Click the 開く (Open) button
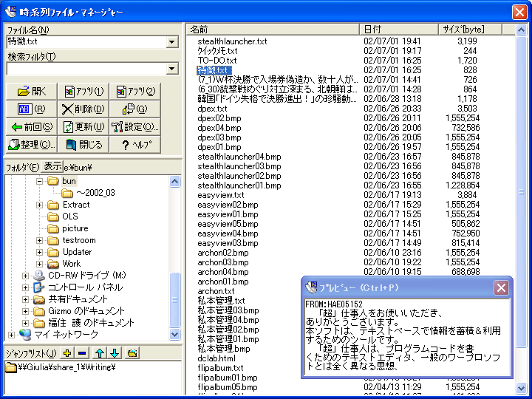The width and height of the screenshot is (532, 399). coord(32,91)
